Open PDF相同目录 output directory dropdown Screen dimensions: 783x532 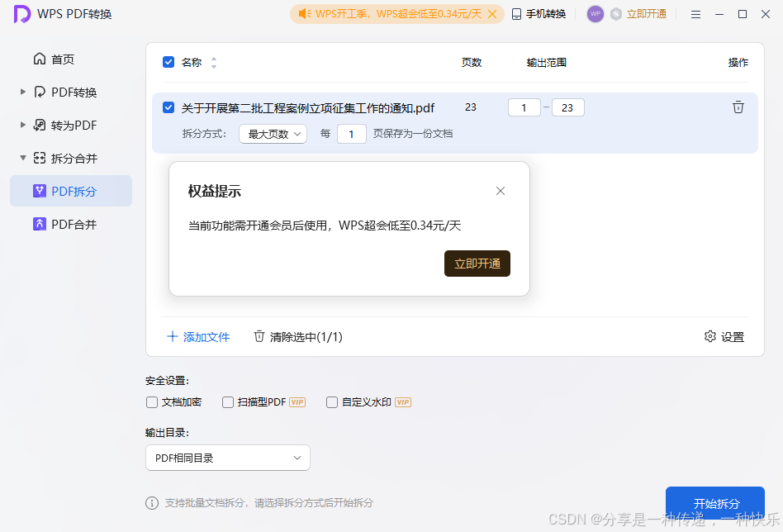coord(228,458)
